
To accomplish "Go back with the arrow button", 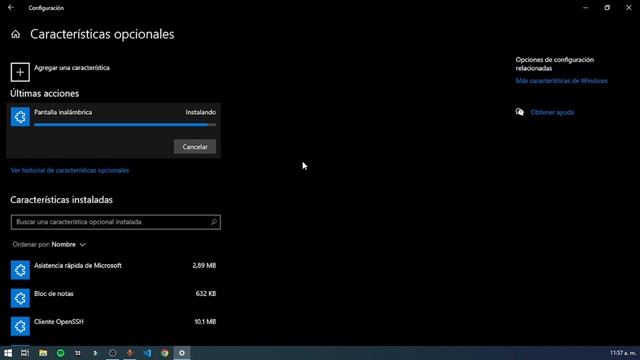I will tap(11, 7).
